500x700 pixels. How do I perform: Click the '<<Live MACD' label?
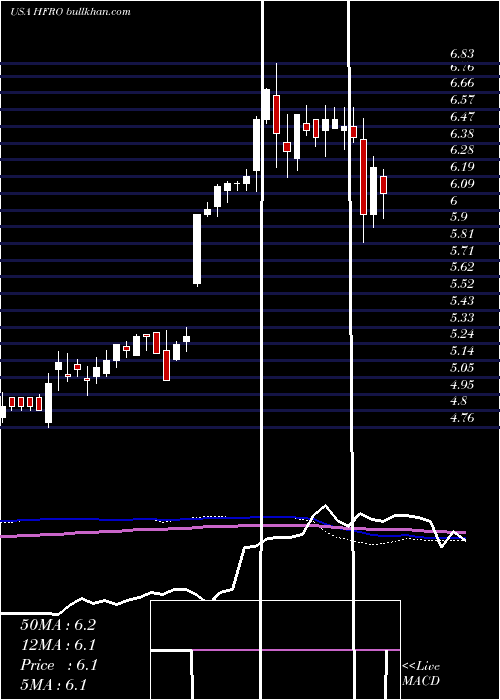[421, 673]
